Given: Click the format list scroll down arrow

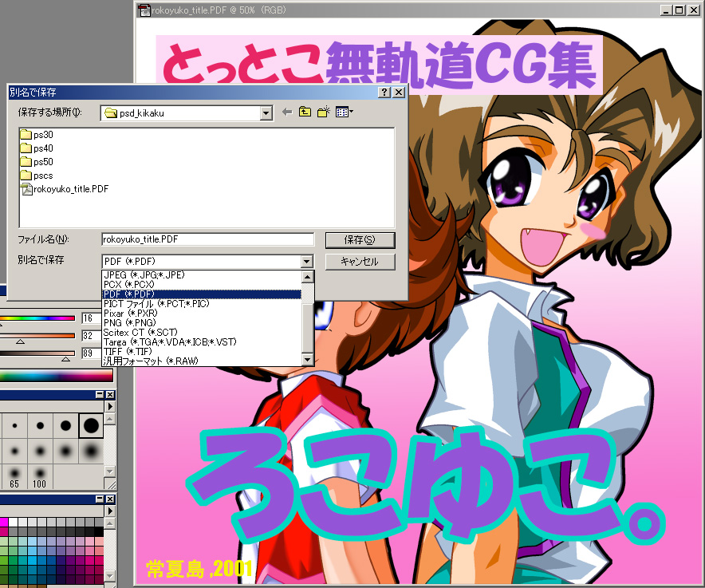Looking at the screenshot, I should pos(308,360).
